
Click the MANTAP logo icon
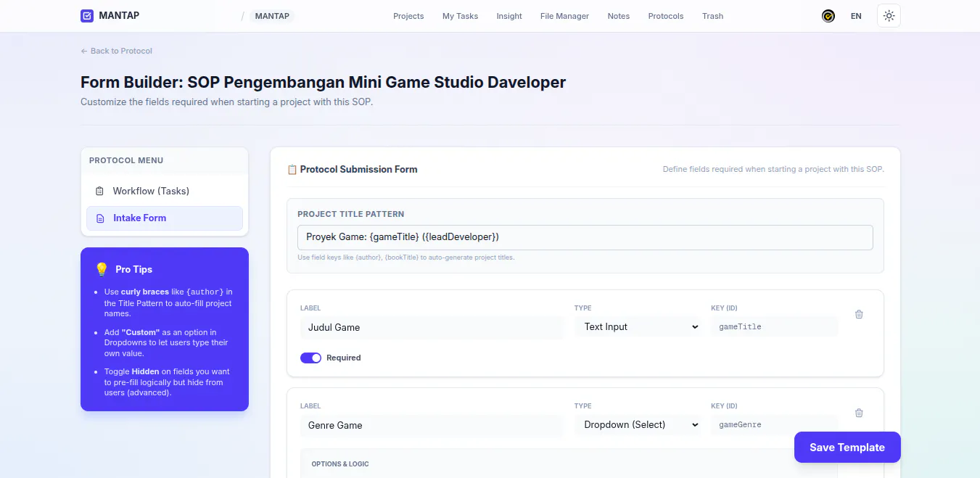tap(87, 15)
